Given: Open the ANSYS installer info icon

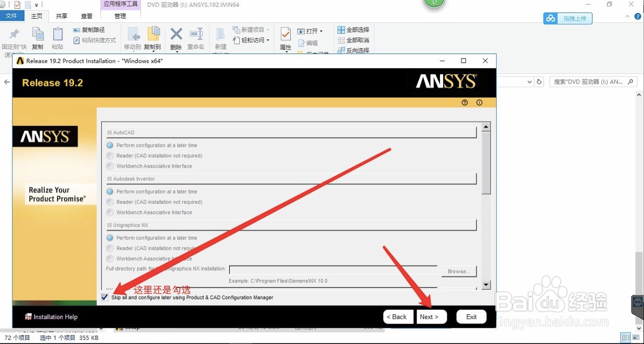Looking at the screenshot, I should tap(480, 102).
